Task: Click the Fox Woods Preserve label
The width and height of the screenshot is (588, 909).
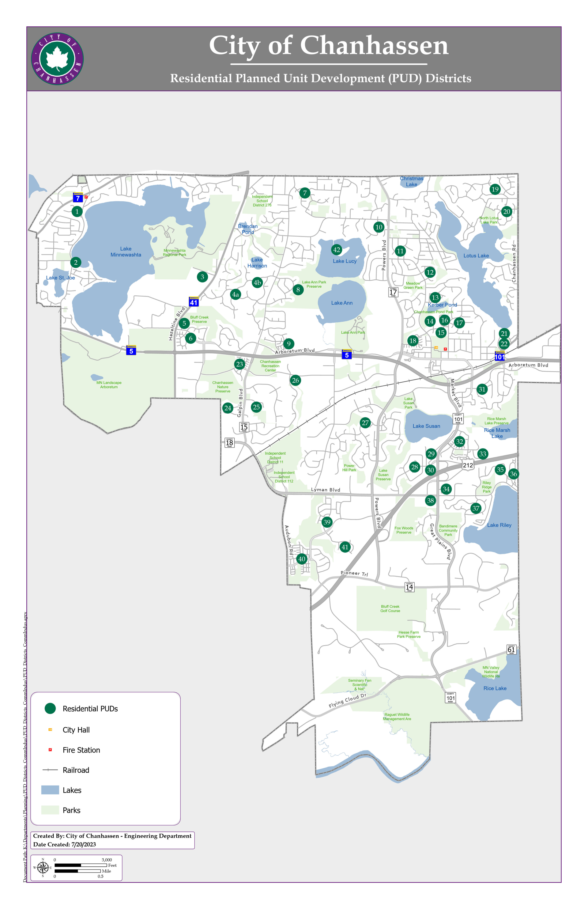Action: pyautogui.click(x=404, y=530)
